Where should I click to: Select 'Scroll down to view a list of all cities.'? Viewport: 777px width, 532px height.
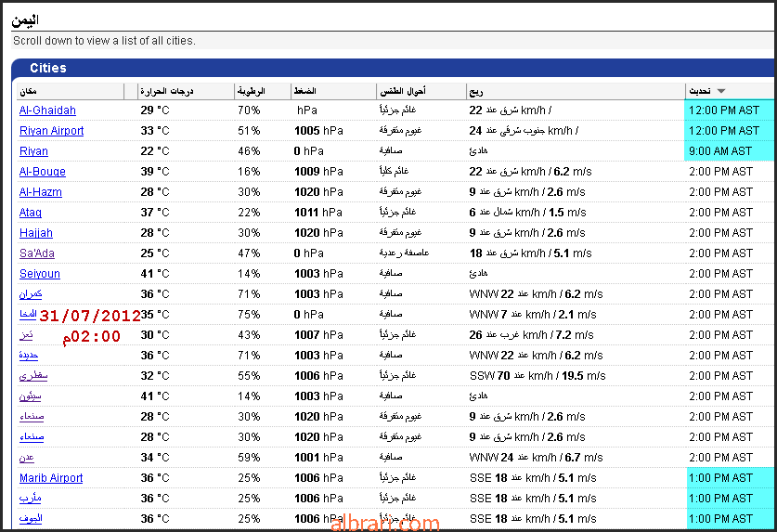pos(104,41)
